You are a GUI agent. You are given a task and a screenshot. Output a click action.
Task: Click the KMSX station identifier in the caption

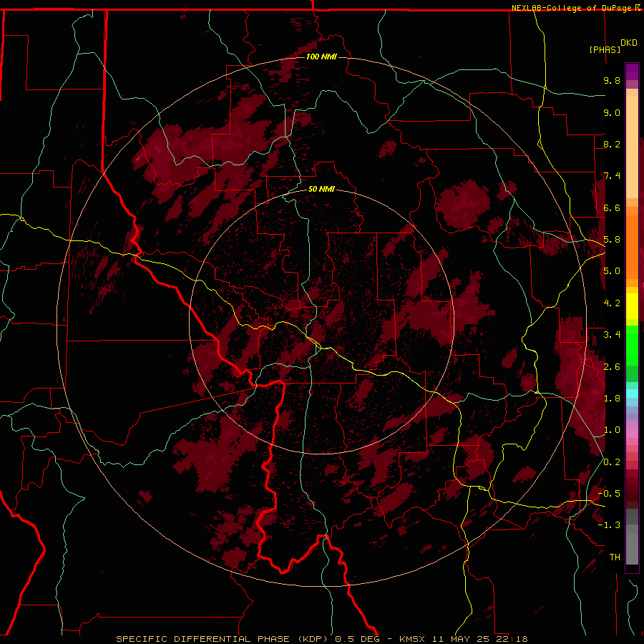[412, 639]
